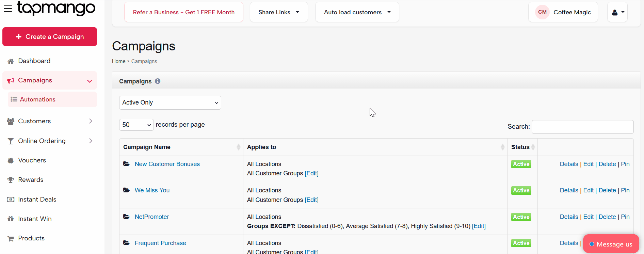Pin the NetPromoter campaign
Screen dimensions: 644x254
(625, 217)
